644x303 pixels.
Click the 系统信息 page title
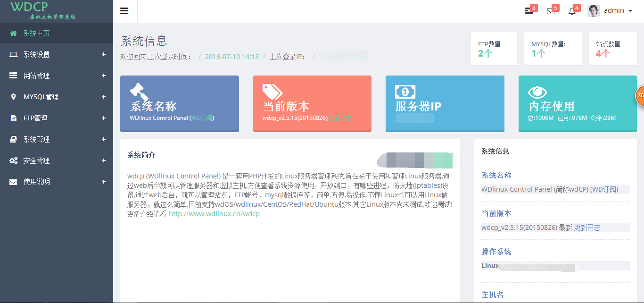(144, 41)
